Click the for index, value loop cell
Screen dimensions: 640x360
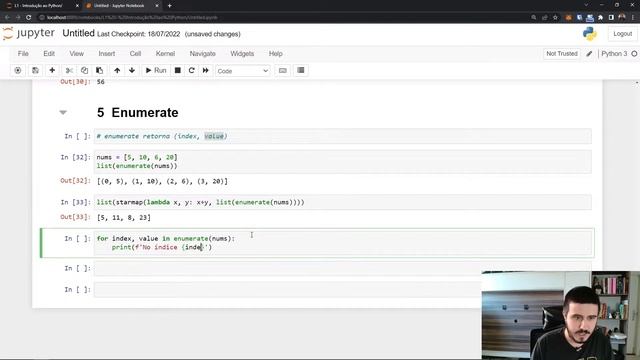click(x=342, y=243)
